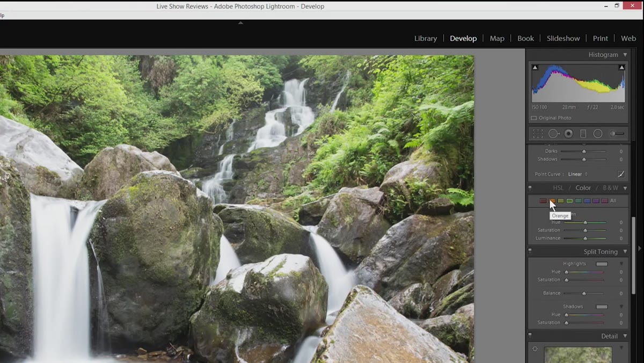Switch to the Library module

(426, 38)
